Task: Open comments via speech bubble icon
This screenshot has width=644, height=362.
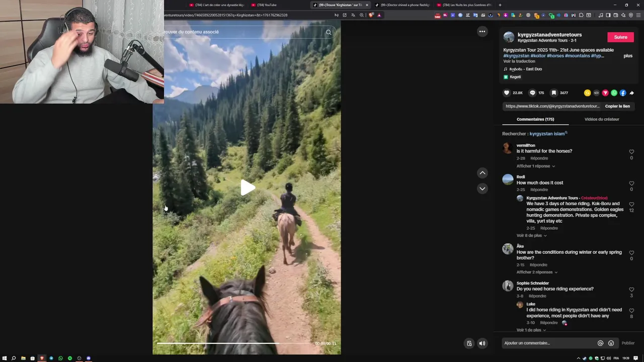Action: [x=532, y=93]
